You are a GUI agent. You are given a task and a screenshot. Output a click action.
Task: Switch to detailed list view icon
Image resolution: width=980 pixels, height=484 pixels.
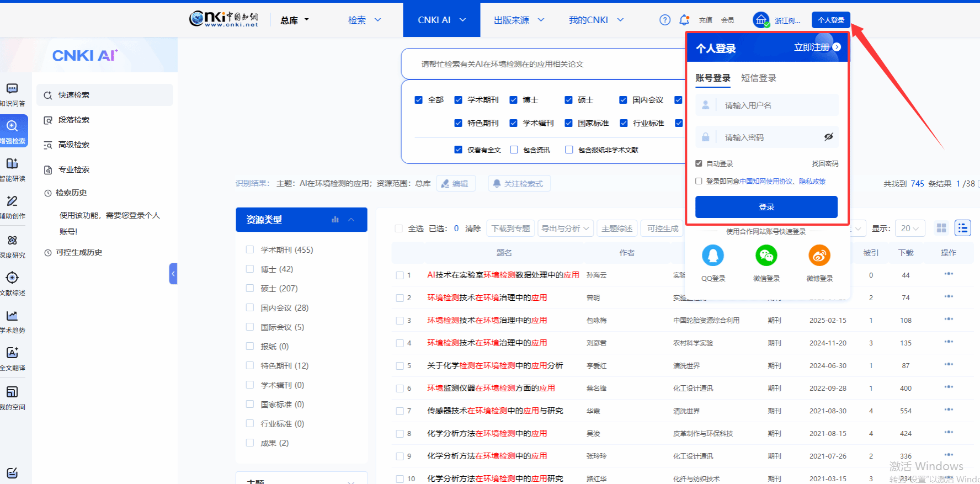click(962, 228)
